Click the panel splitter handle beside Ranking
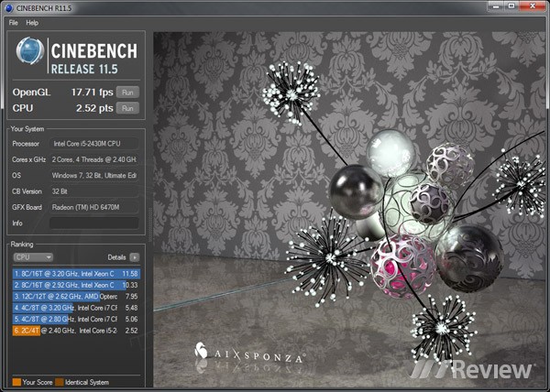The height and width of the screenshot is (392, 550). (x=151, y=224)
